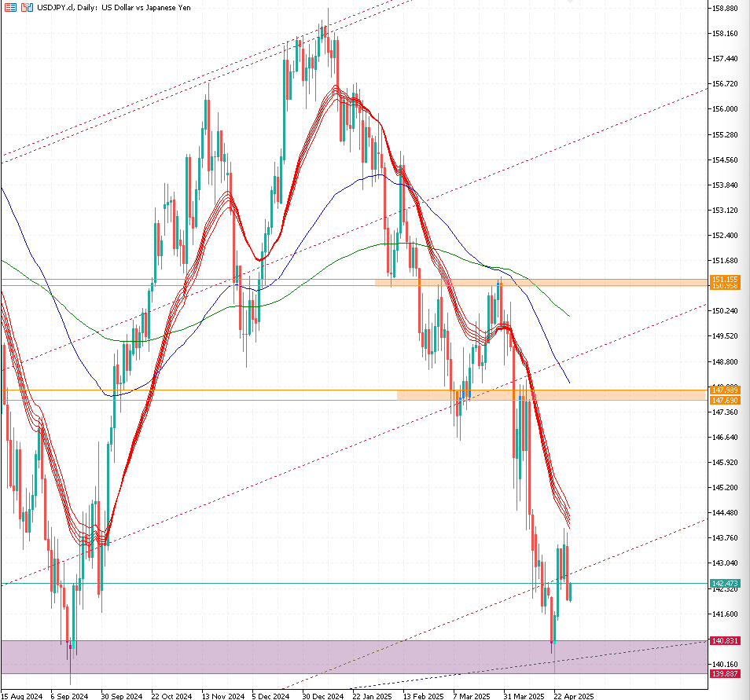
Task: Select the 140.831 red level label
Action: 725,641
